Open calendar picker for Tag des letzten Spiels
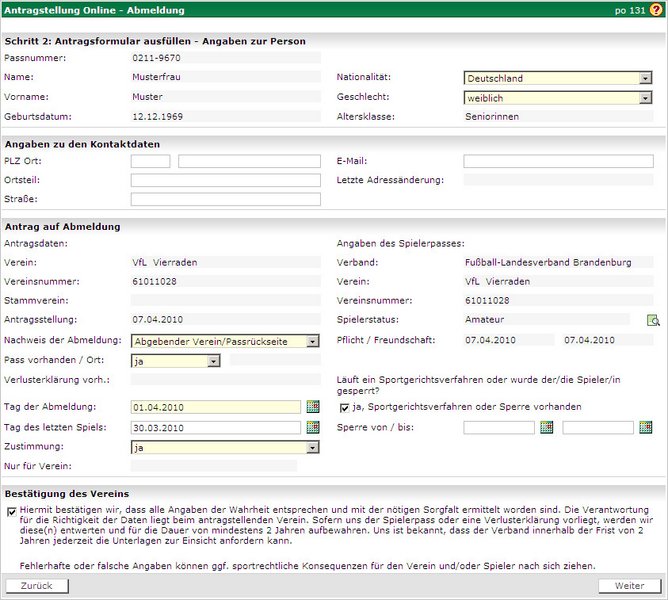The height and width of the screenshot is (600, 668). 313,428
